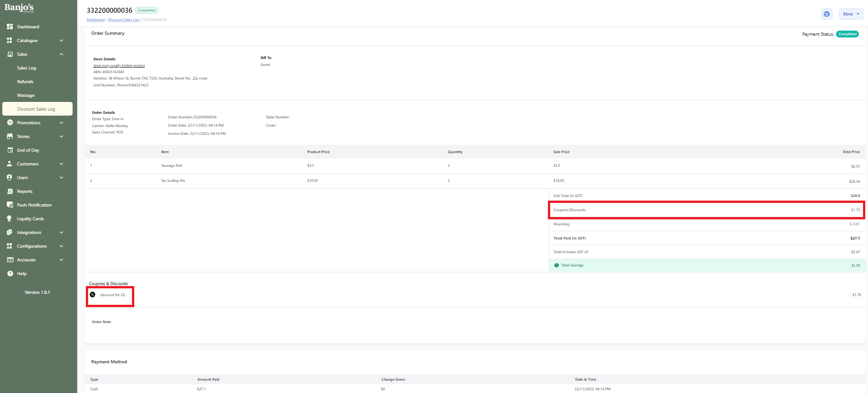Go to Wastage menu item
The image size is (868, 393).
[x=26, y=96]
